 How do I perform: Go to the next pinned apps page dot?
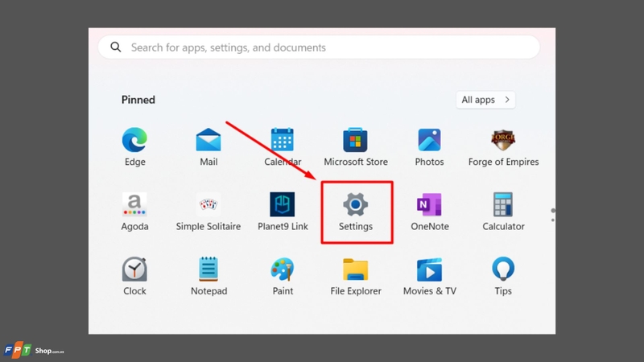553,220
